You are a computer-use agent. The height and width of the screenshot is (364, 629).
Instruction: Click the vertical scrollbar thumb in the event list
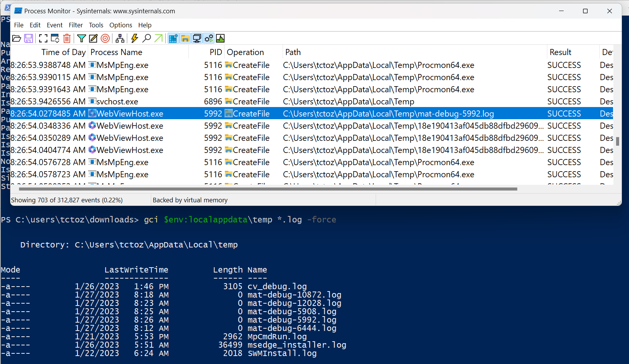coord(618,141)
